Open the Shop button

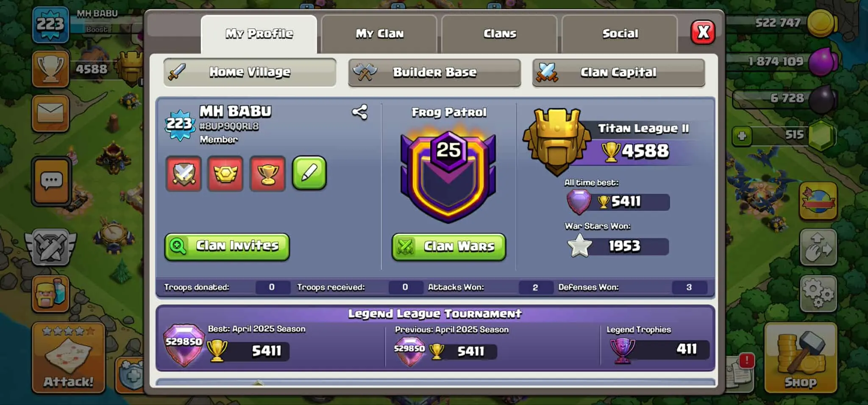[x=801, y=358]
